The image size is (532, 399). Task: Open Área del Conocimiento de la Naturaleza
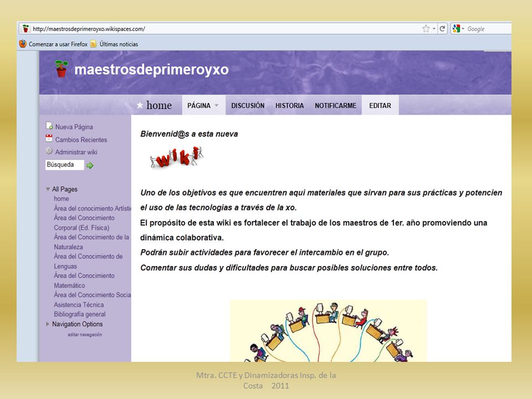pos(91,242)
